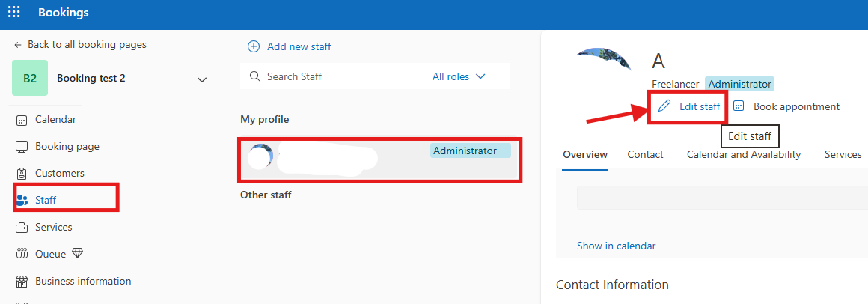This screenshot has height=304, width=868.
Task: Click the Contact Information heading
Action: 612,285
